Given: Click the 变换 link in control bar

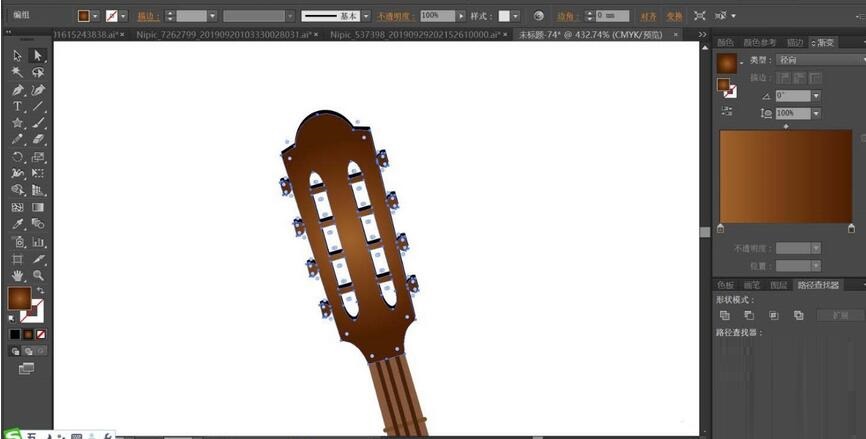Looking at the screenshot, I should [674, 16].
